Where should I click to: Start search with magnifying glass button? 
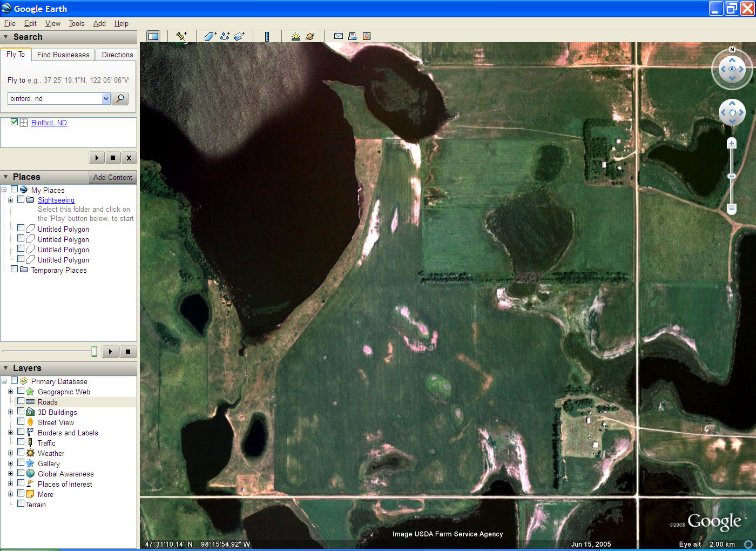[x=120, y=98]
